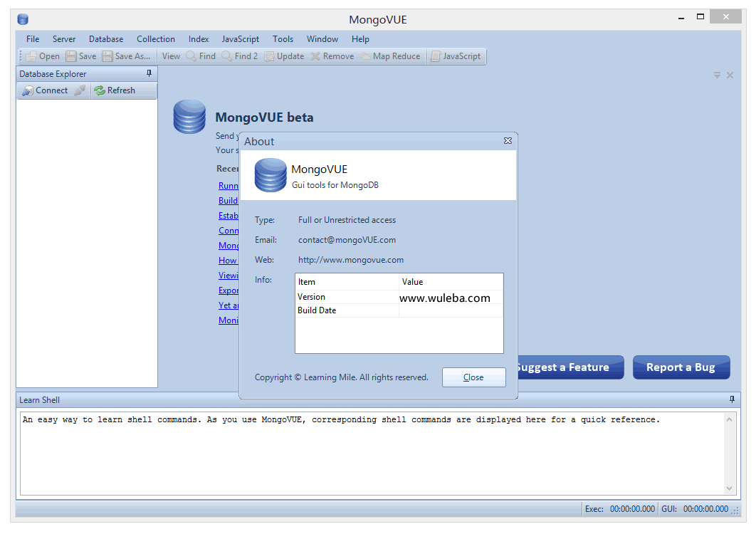Minimize the MongoVUE window
The image size is (756, 534).
[x=681, y=18]
